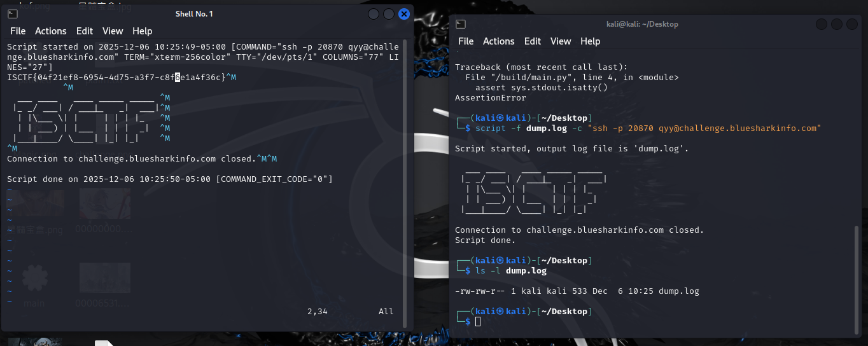Click the ISCTF flag text line

[122, 78]
